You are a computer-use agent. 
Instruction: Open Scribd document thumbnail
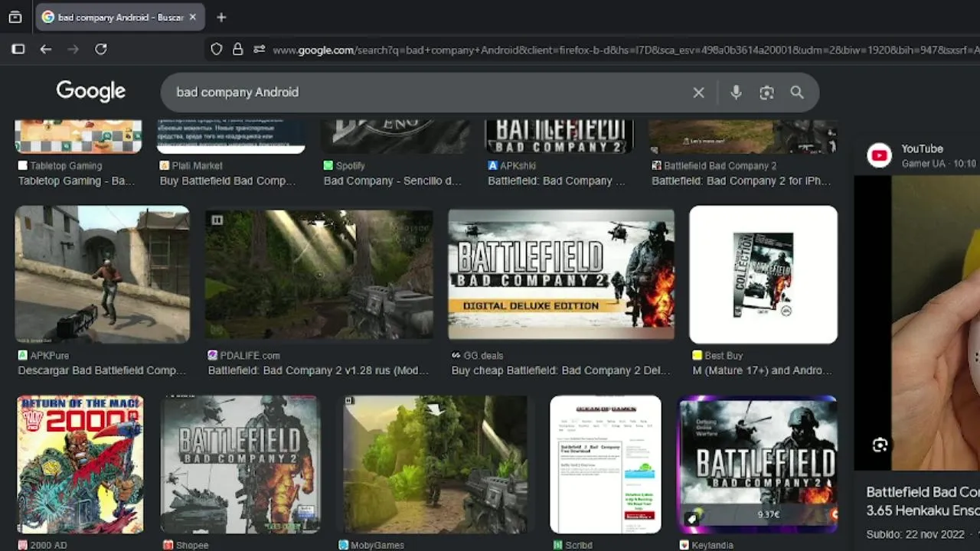click(606, 464)
